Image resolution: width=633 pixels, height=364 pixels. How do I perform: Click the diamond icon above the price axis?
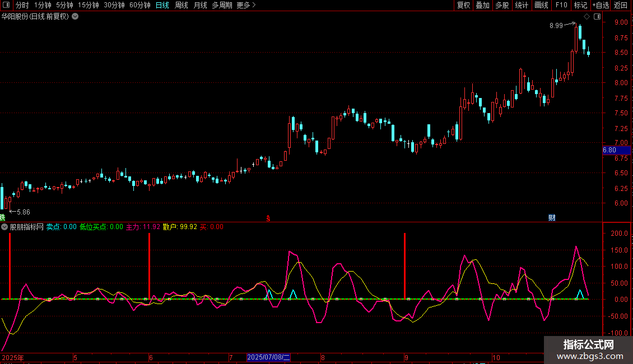click(x=587, y=17)
